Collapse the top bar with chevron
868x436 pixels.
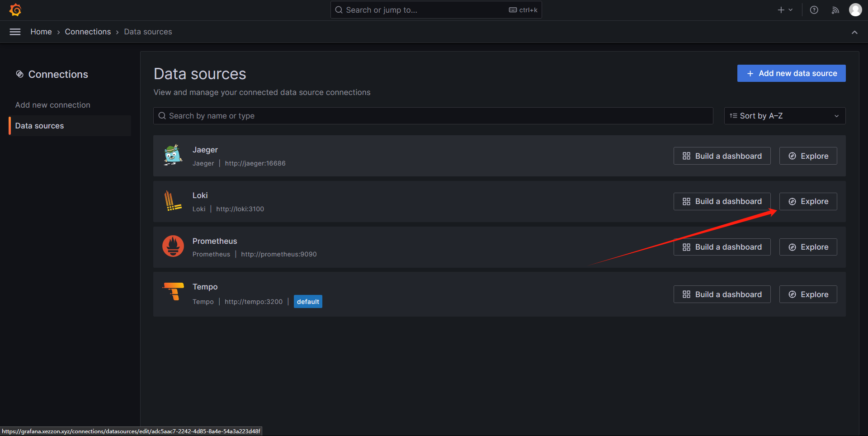(854, 32)
